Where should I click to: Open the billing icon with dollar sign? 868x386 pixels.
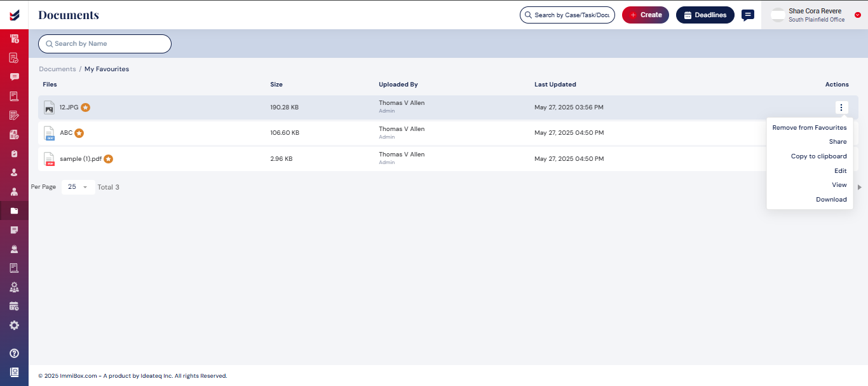point(14,38)
